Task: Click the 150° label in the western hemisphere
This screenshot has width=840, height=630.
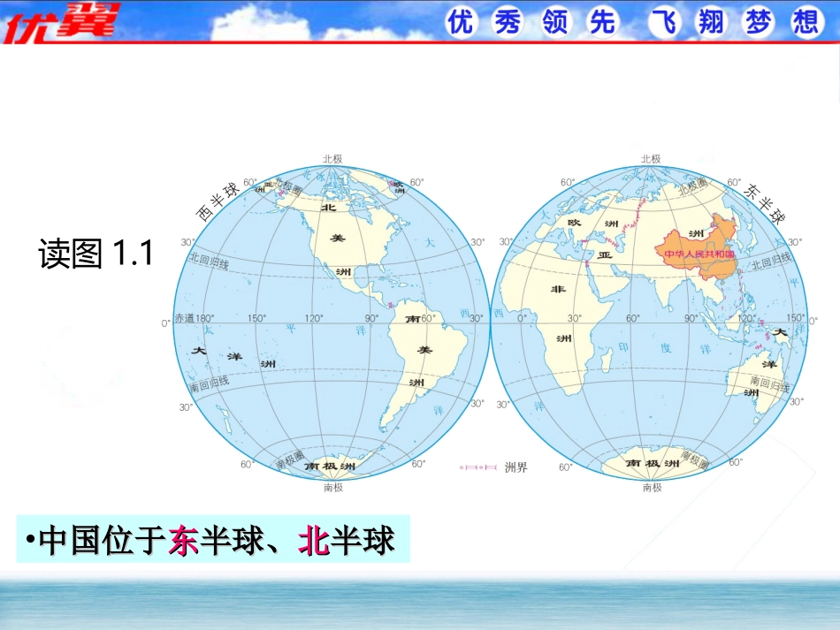Action: tap(256, 318)
